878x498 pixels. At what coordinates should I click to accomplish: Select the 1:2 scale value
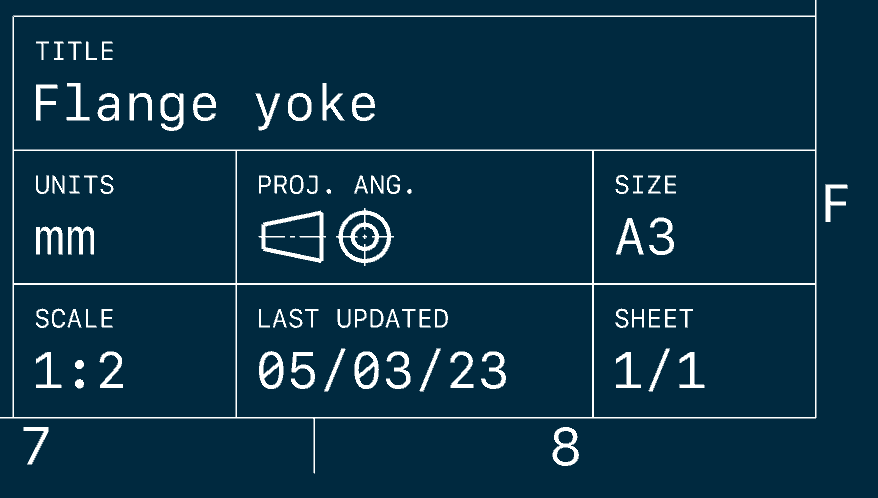click(80, 372)
